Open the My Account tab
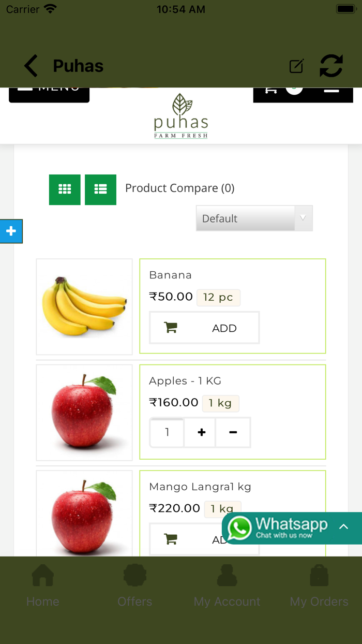This screenshot has height=644, width=362. pyautogui.click(x=227, y=586)
